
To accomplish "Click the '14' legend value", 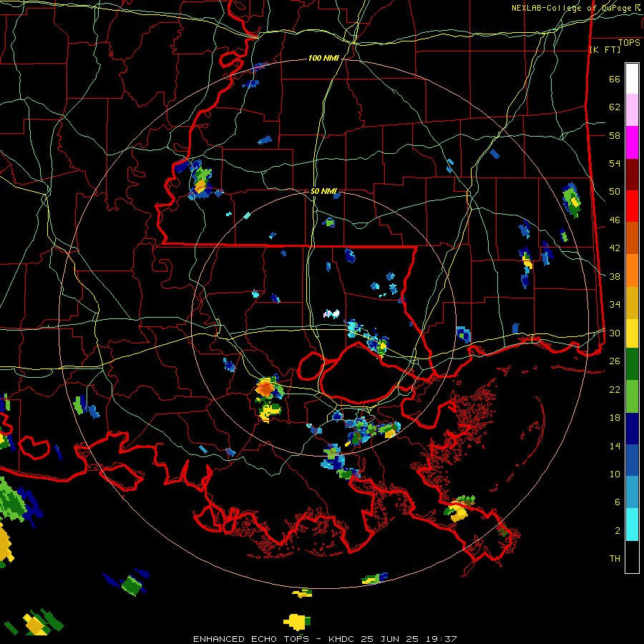I will [615, 446].
